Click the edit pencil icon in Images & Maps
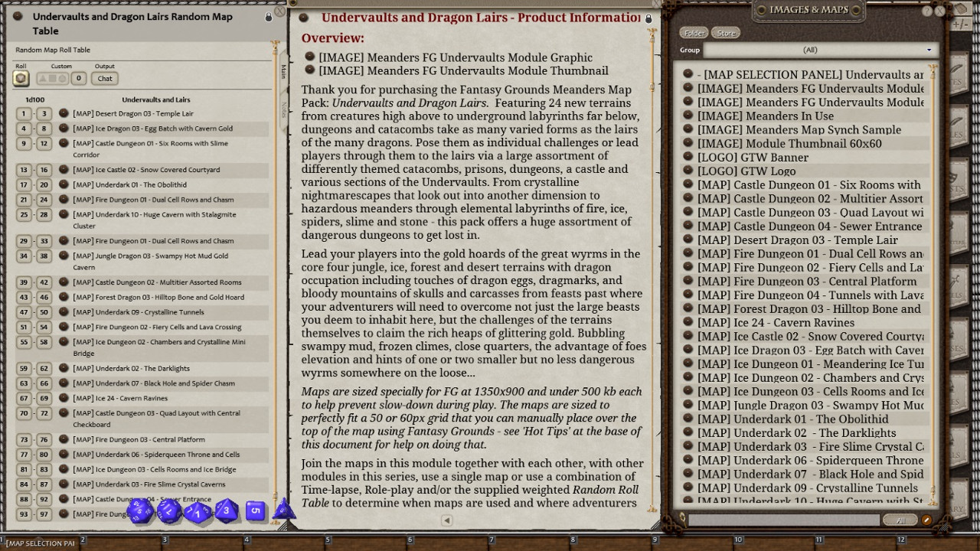This screenshot has width=980, height=551. (x=926, y=520)
